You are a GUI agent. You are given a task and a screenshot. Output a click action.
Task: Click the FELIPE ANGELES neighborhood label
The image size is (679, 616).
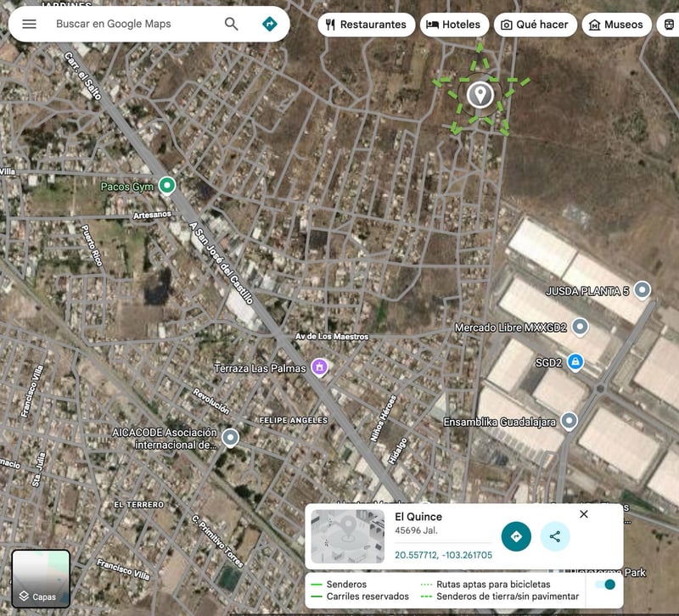click(293, 420)
